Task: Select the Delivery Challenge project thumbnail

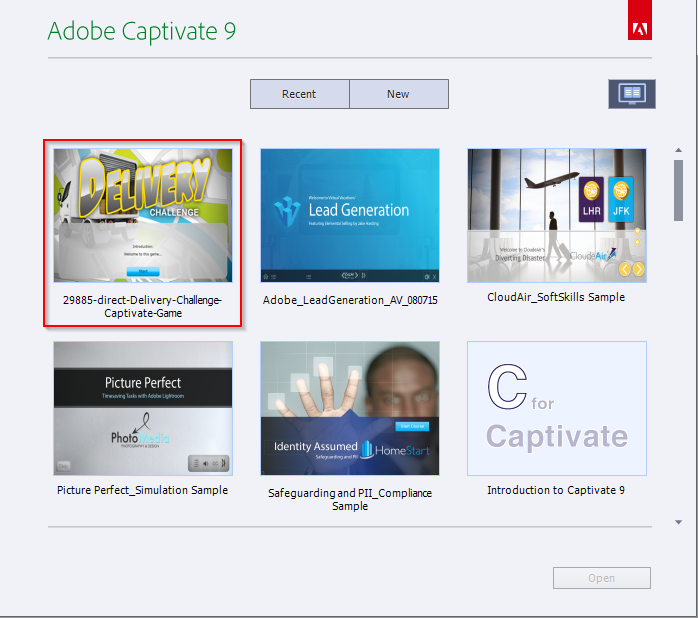Action: coord(143,215)
